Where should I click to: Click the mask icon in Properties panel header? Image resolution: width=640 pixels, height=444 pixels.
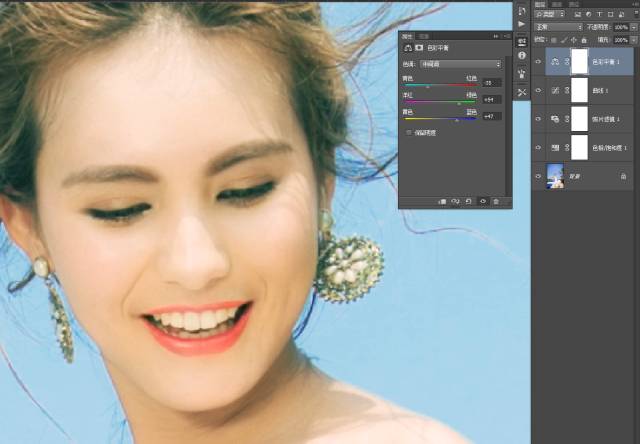[419, 48]
